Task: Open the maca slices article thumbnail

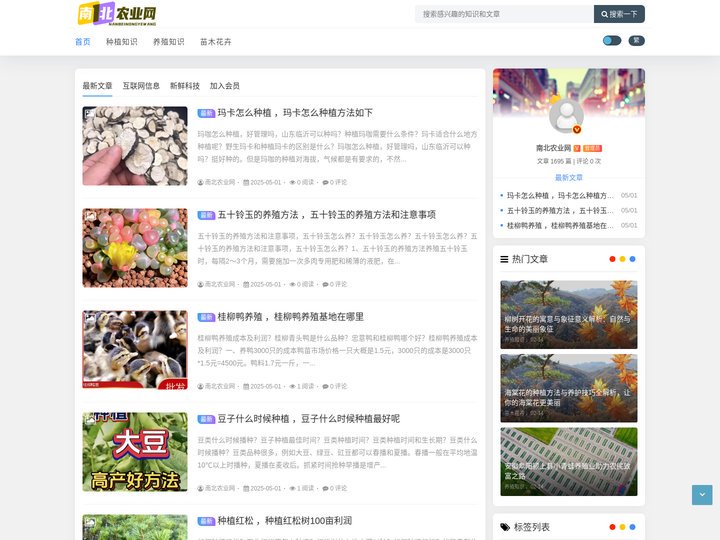Action: point(135,146)
